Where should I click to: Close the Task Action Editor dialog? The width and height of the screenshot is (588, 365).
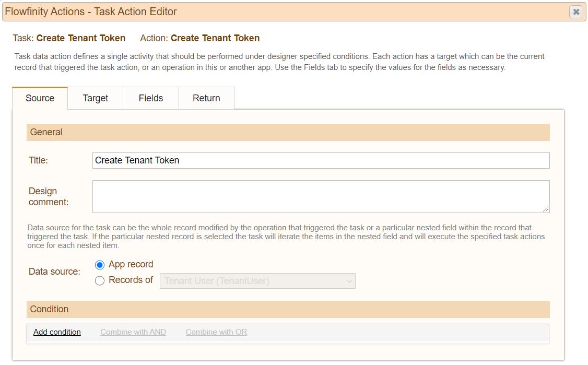coord(576,11)
